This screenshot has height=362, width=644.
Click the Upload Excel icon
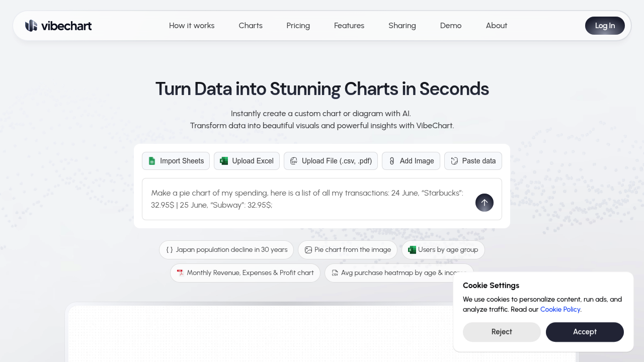[223, 161]
